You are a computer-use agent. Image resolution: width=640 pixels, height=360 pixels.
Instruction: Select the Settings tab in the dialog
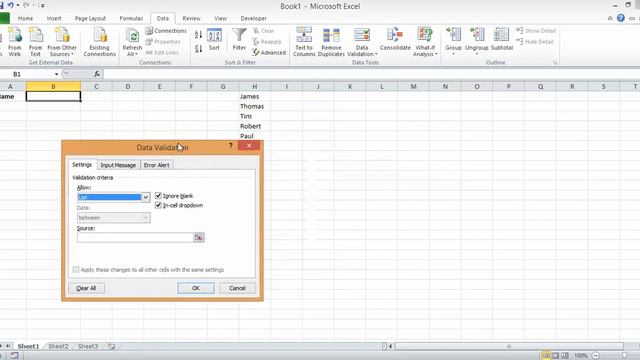[82, 164]
